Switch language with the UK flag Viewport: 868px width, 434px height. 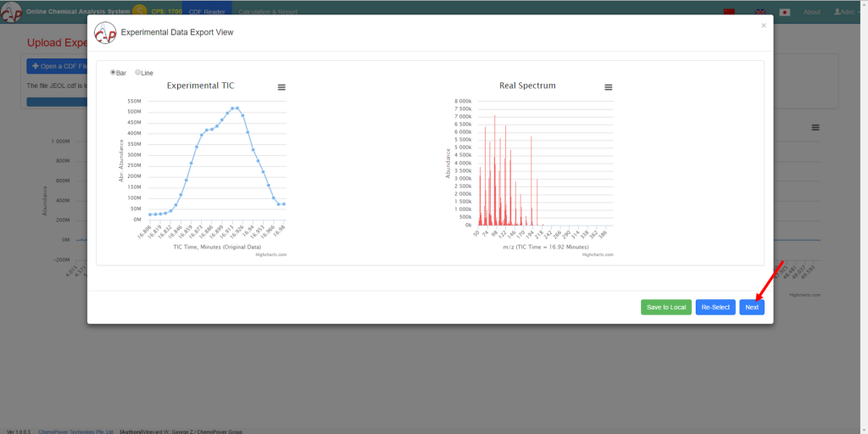click(x=760, y=12)
